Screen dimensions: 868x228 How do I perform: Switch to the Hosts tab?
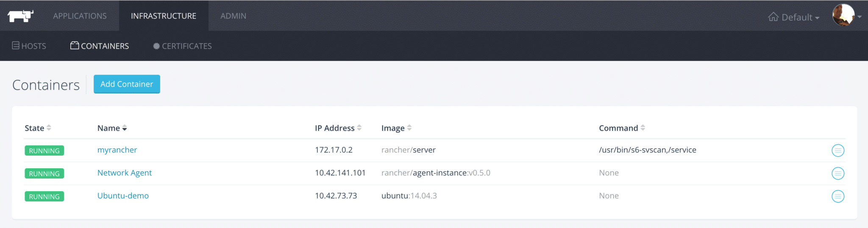click(x=29, y=46)
